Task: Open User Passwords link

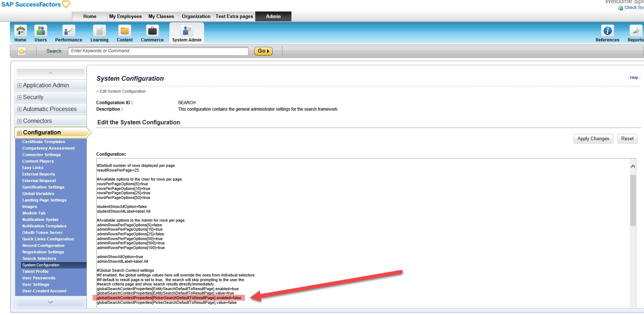Action: pos(39,278)
